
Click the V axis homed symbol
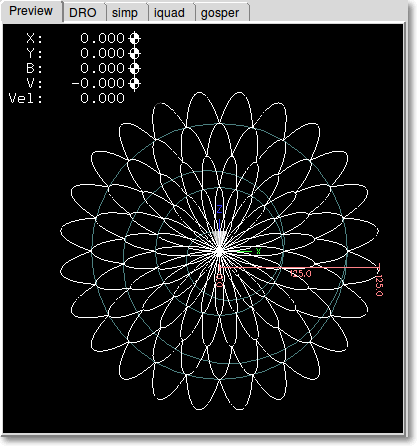[134, 83]
